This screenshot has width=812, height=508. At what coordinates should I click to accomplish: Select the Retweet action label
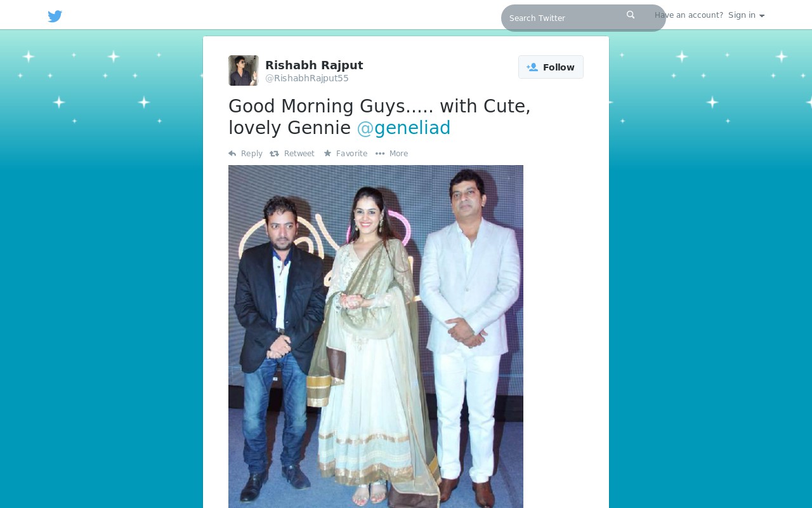pyautogui.click(x=299, y=154)
